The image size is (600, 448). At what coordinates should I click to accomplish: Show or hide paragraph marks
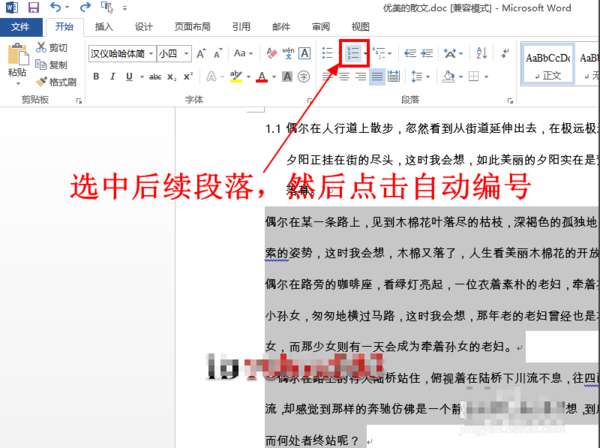[505, 54]
